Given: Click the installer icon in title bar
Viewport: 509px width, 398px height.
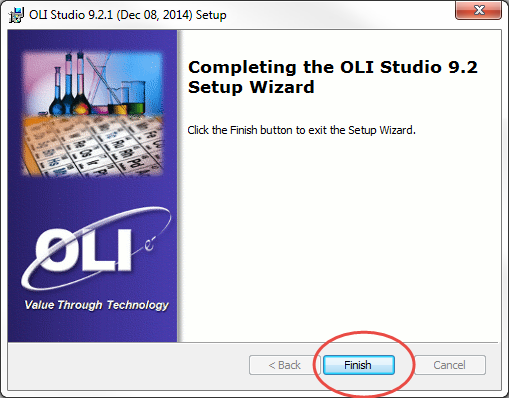Looking at the screenshot, I should [x=16, y=15].
